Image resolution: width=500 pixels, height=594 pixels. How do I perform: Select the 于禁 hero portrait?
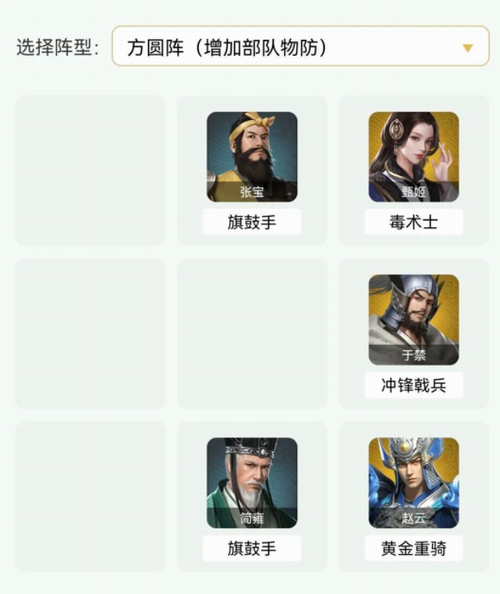coord(414,320)
